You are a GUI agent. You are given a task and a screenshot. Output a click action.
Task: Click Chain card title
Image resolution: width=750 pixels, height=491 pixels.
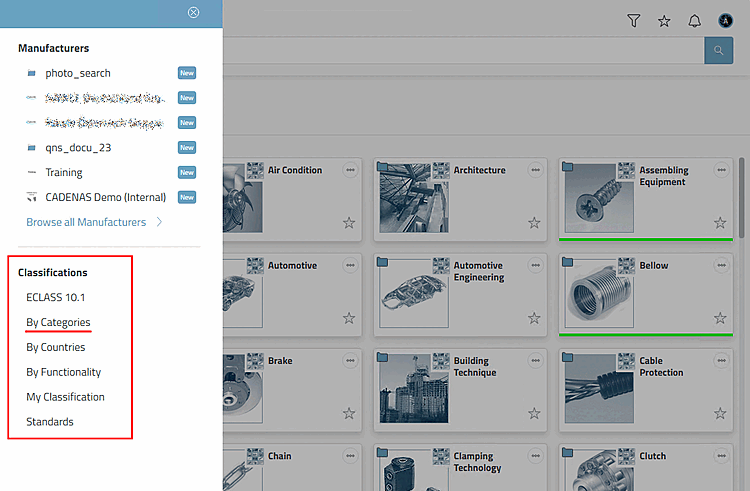(x=279, y=456)
